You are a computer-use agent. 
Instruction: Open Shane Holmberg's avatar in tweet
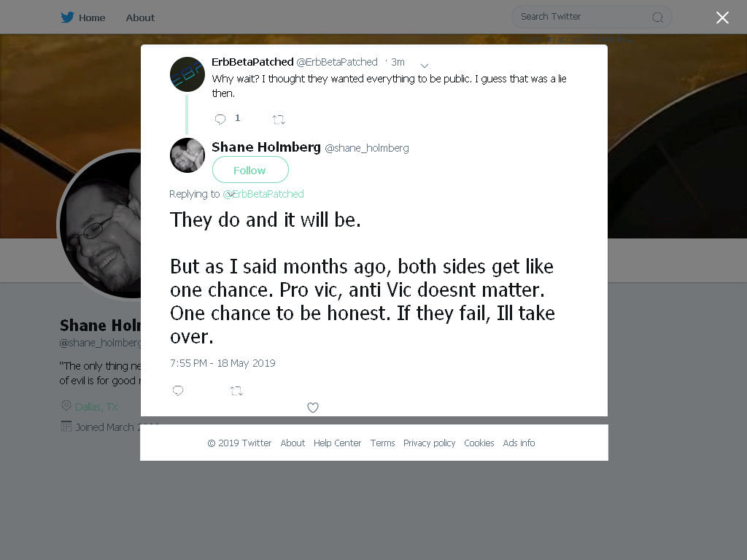(x=187, y=155)
